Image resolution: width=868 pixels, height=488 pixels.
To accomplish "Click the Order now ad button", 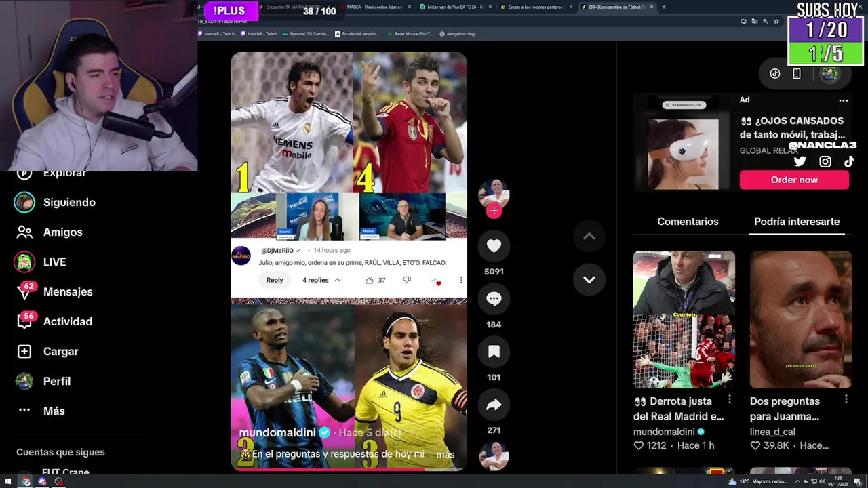I will click(794, 180).
